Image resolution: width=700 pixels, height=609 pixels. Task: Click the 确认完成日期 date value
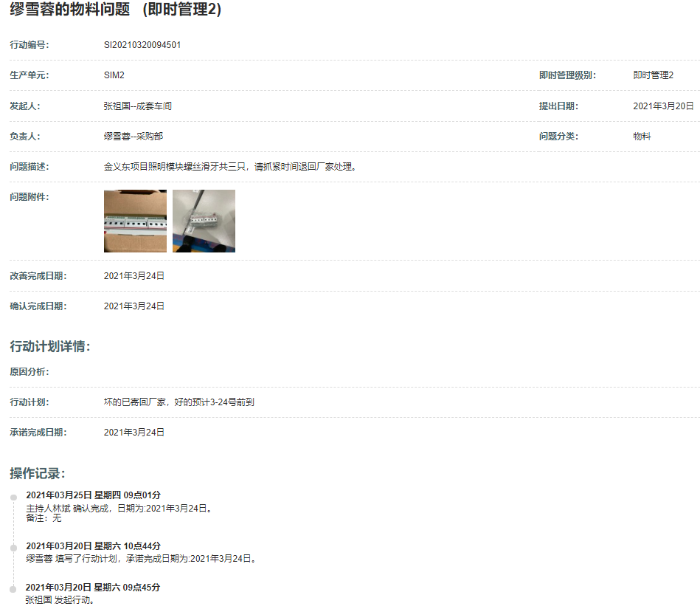tap(134, 306)
